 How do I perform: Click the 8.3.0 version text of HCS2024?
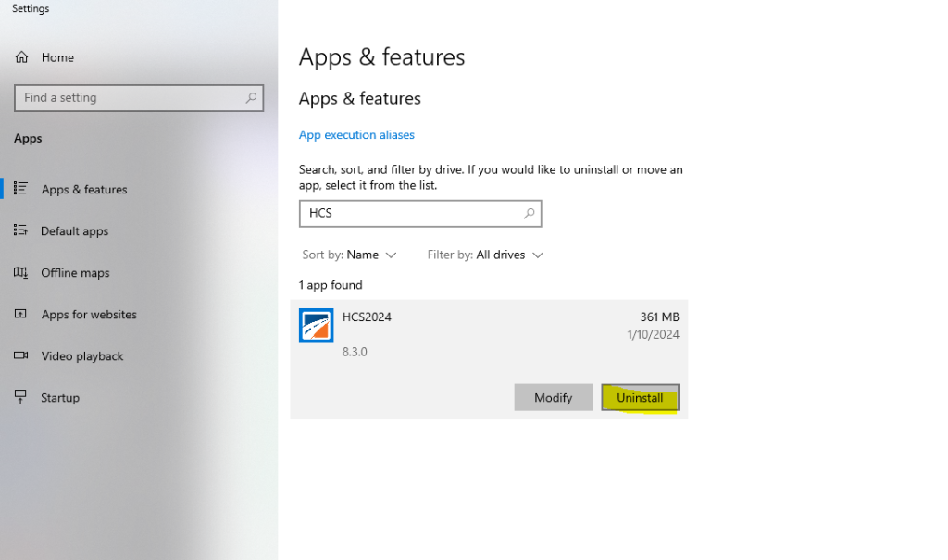pyautogui.click(x=355, y=352)
